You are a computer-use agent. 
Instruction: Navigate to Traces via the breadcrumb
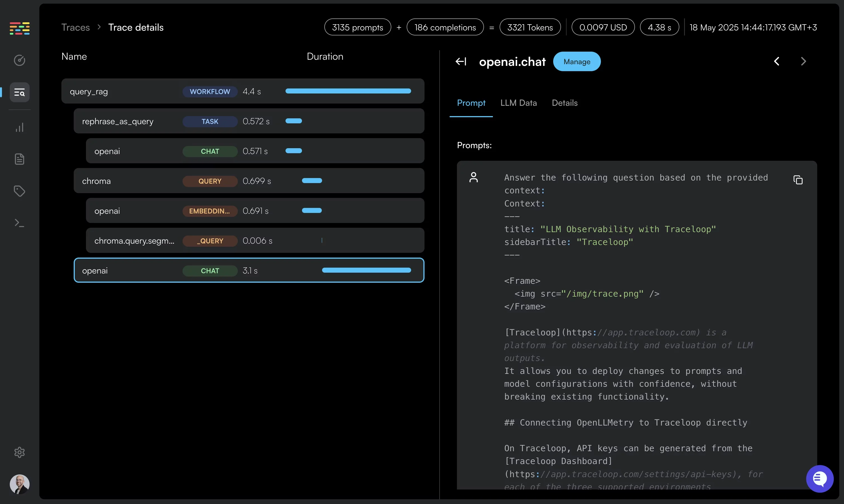coord(75,27)
